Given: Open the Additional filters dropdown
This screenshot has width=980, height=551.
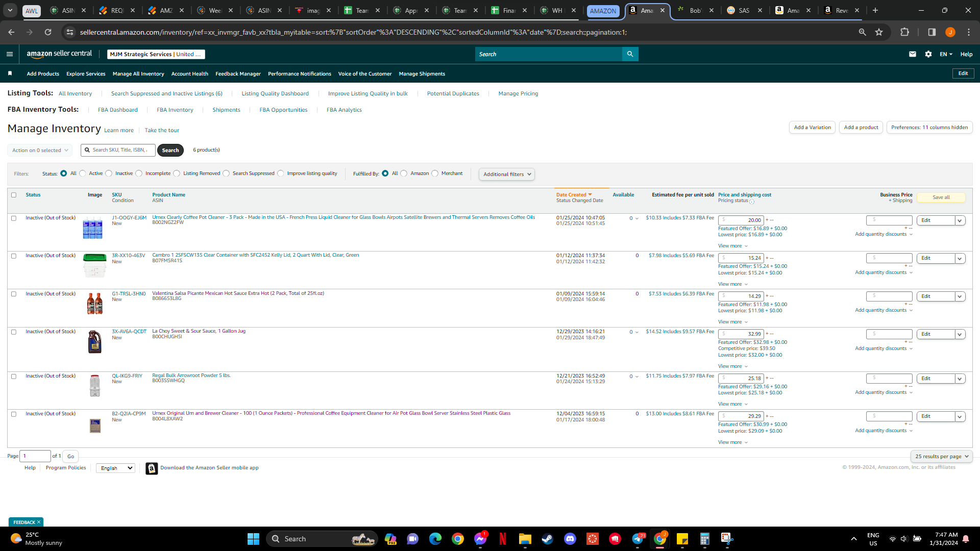Looking at the screenshot, I should tap(507, 174).
